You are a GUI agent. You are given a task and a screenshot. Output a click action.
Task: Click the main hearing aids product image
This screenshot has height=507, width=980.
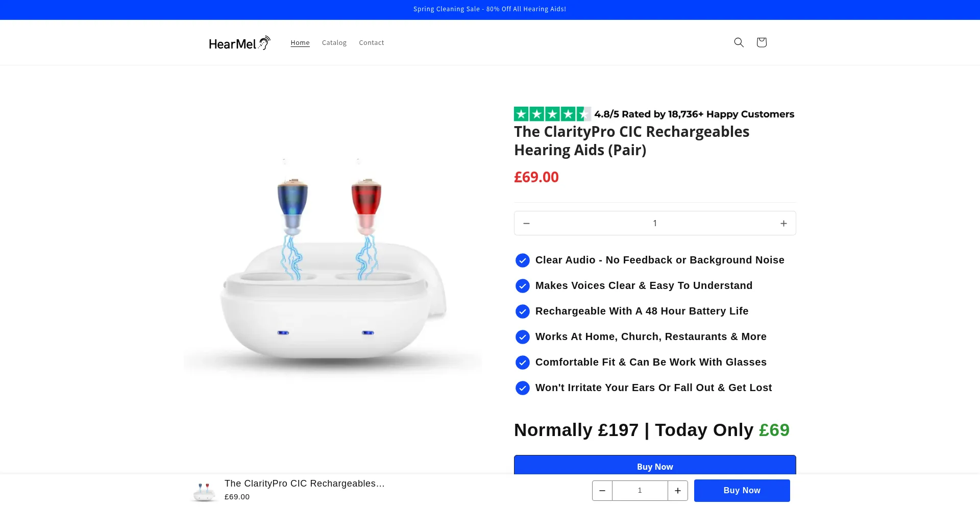click(x=332, y=265)
